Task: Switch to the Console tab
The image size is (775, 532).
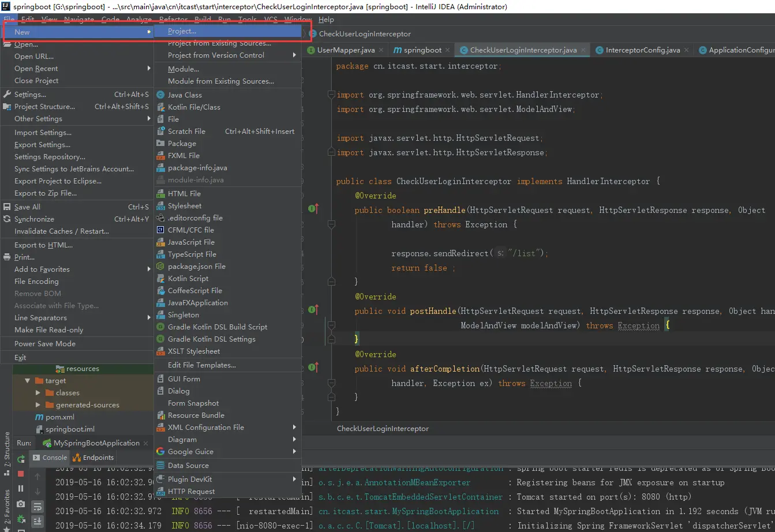Action: click(50, 458)
